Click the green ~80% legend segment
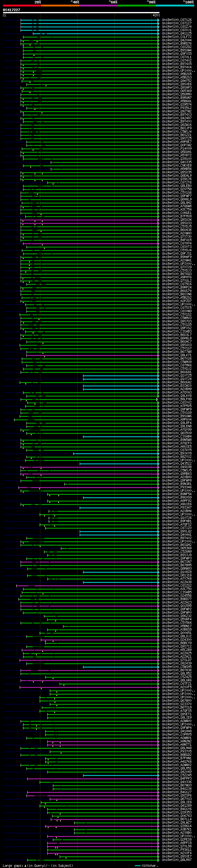197x868 pixels. (137, 6)
